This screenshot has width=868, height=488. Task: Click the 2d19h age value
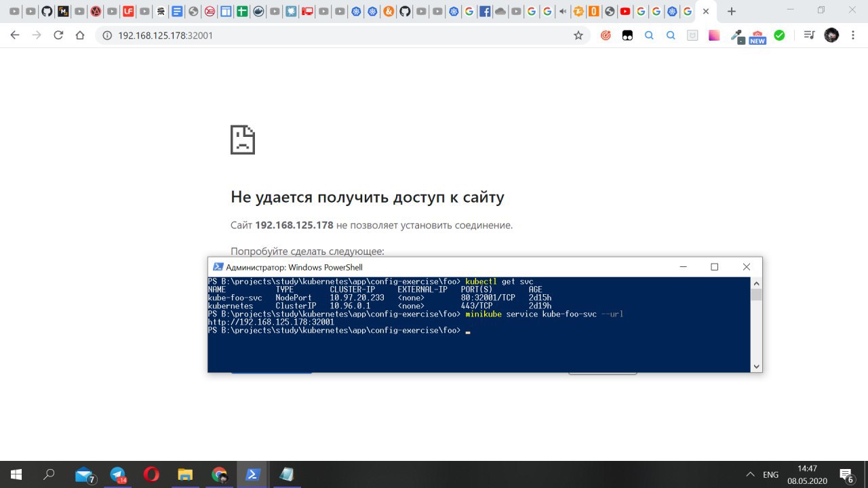pos(540,306)
